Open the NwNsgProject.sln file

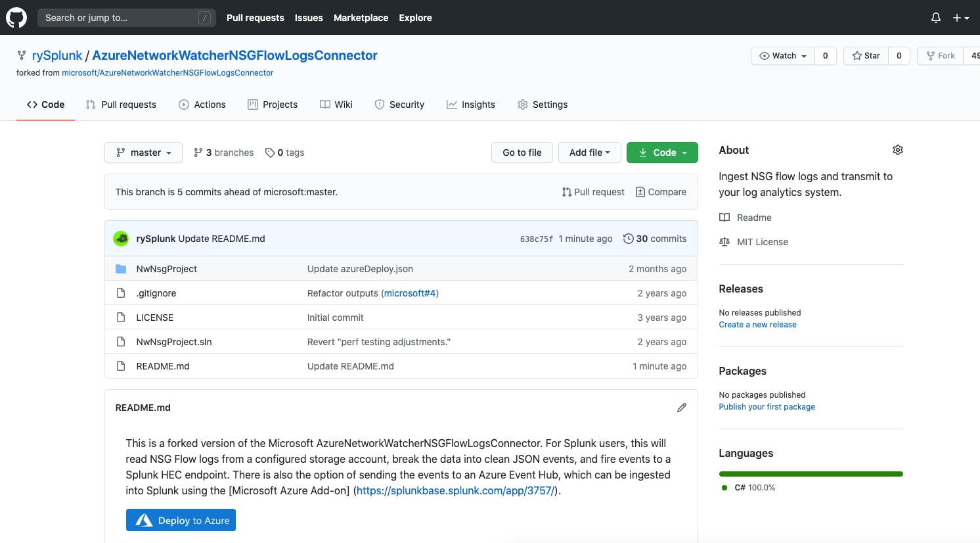174,342
